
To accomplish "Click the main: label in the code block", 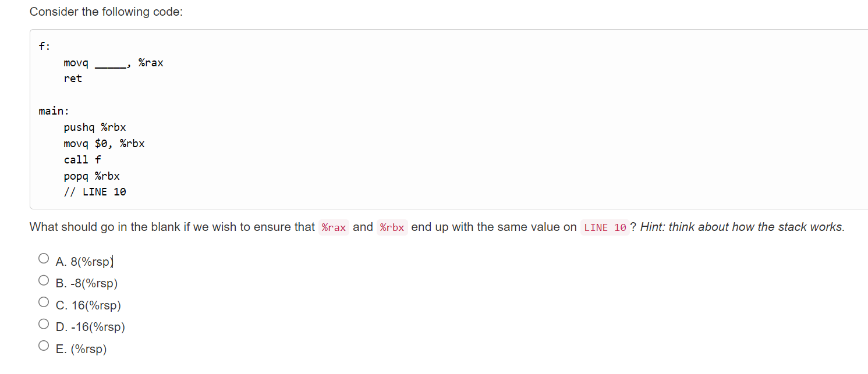I will 53,111.
